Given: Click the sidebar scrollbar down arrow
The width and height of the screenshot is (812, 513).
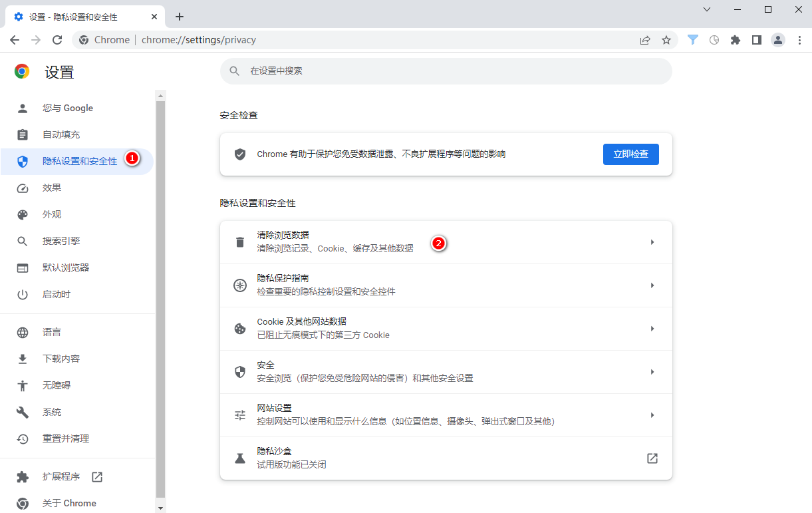Looking at the screenshot, I should point(160,508).
